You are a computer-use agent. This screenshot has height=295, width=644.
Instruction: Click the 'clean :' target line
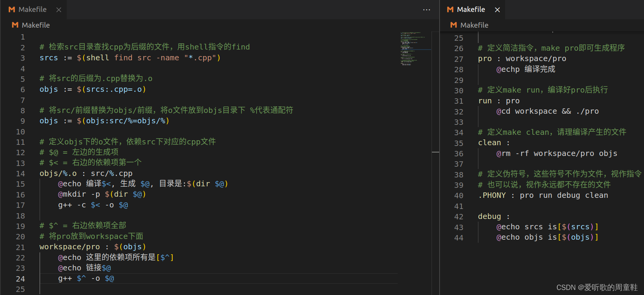point(494,143)
